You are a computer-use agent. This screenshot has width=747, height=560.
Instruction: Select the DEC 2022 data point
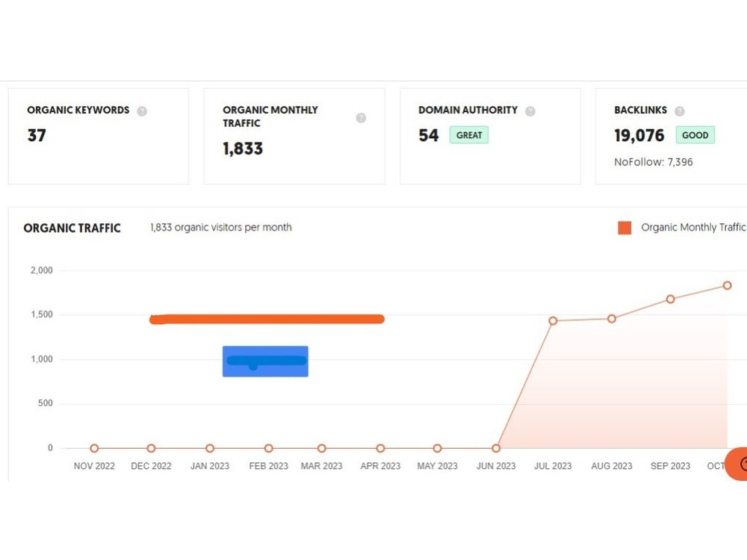click(151, 448)
